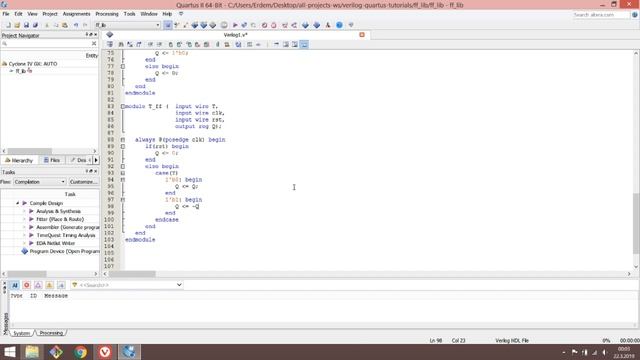Toggle warning messages filter triangle icon
Screen dimensions: 640x360
point(49,285)
